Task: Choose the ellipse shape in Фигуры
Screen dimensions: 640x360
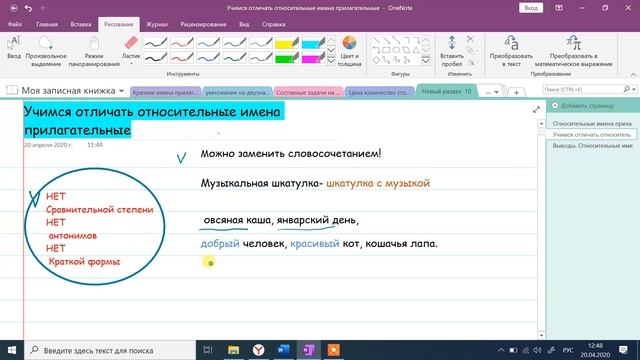Action: click(x=396, y=50)
